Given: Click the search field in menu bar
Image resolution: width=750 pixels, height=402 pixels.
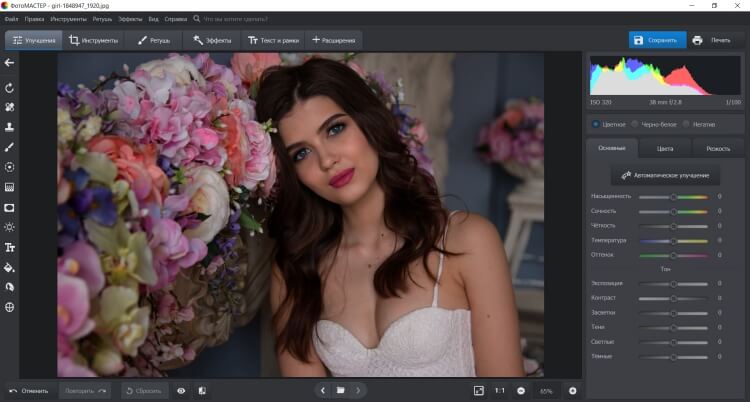Looking at the screenshot, I should [x=235, y=19].
